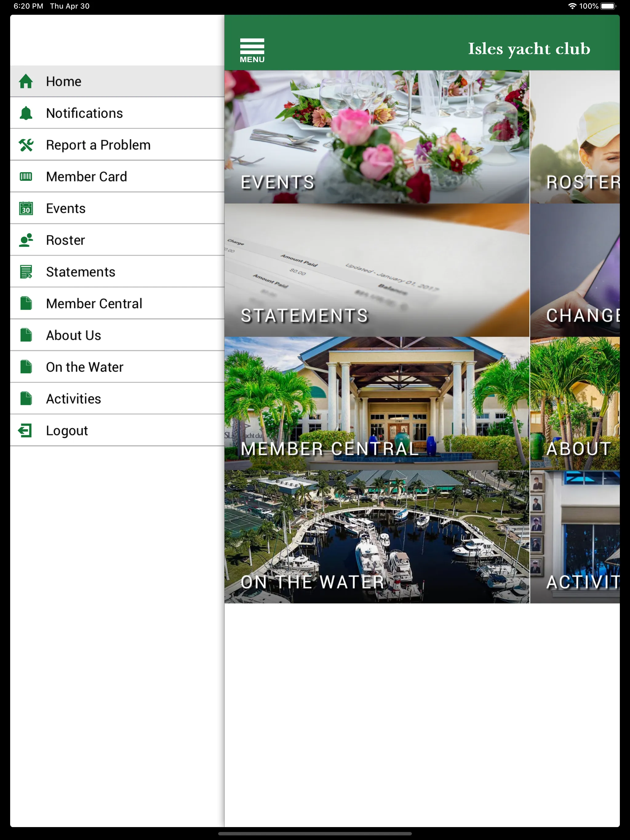
Task: Select the Statements list icon
Action: tap(26, 272)
